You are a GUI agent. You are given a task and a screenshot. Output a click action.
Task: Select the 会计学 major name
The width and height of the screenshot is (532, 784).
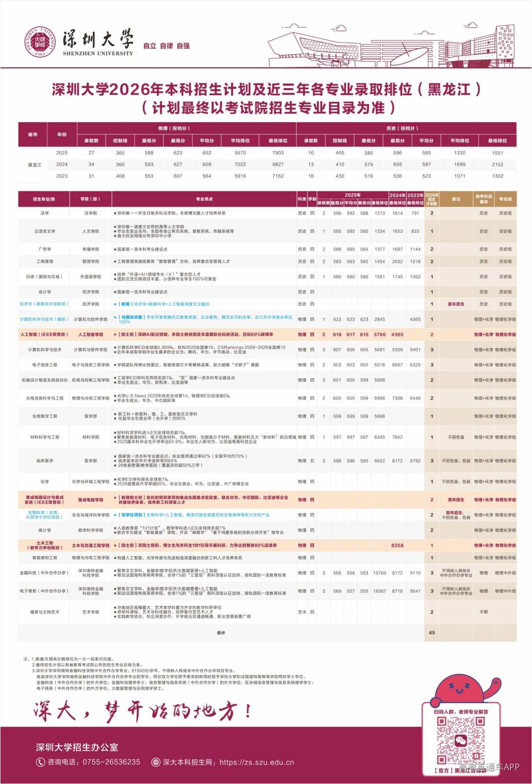[x=45, y=292]
